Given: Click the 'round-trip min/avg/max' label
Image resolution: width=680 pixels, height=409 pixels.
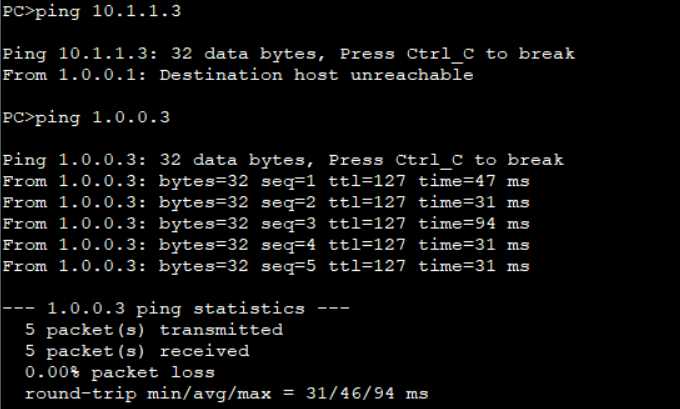Looking at the screenshot, I should [x=148, y=394].
